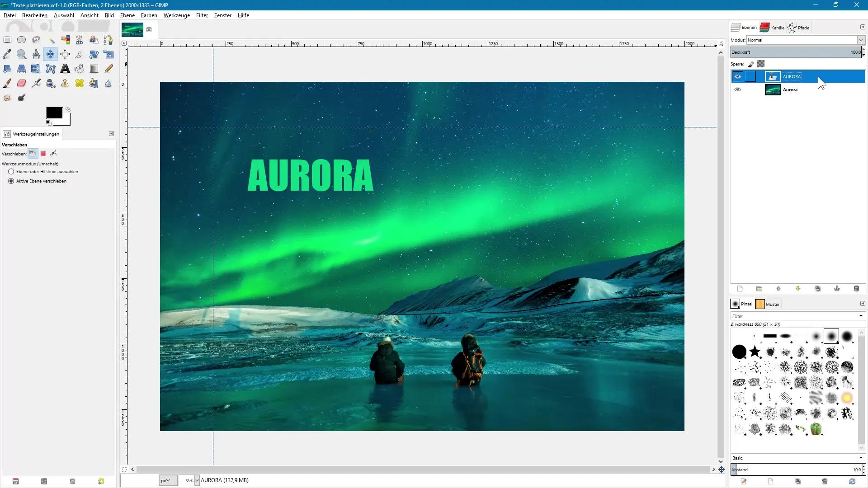Viewport: 868px width, 488px height.
Task: Open the brush Filter tag dropdown
Action: [861, 316]
